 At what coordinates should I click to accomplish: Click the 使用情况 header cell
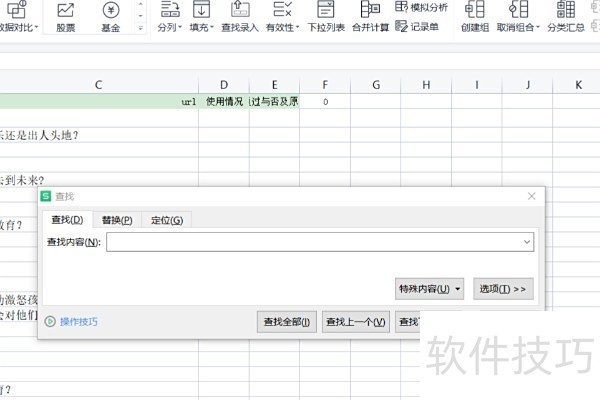[224, 101]
